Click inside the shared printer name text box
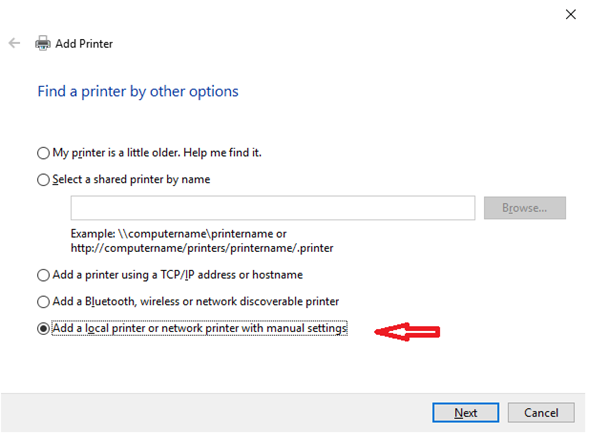This screenshot has height=434, width=589. 273,208
